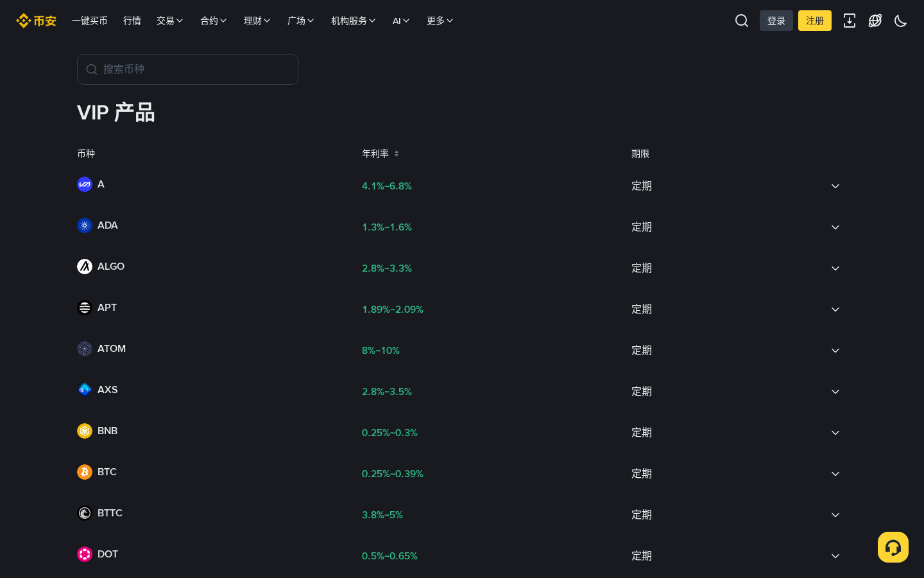This screenshot has height=578, width=924.
Task: Open the search magnifier icon in header
Action: point(742,21)
